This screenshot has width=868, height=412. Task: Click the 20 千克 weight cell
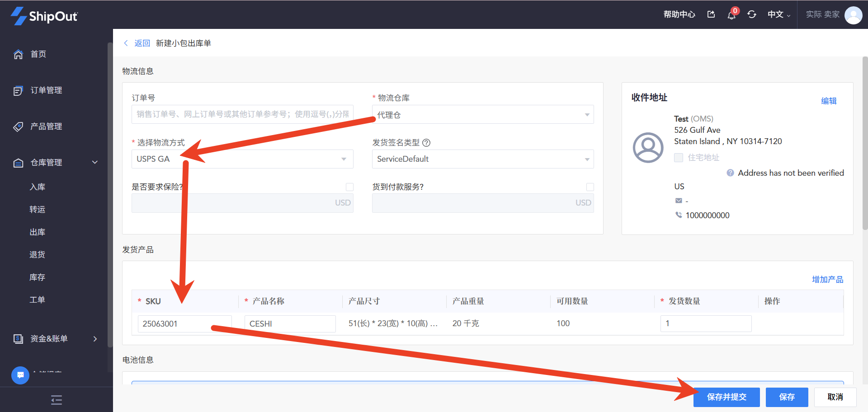coord(466,323)
